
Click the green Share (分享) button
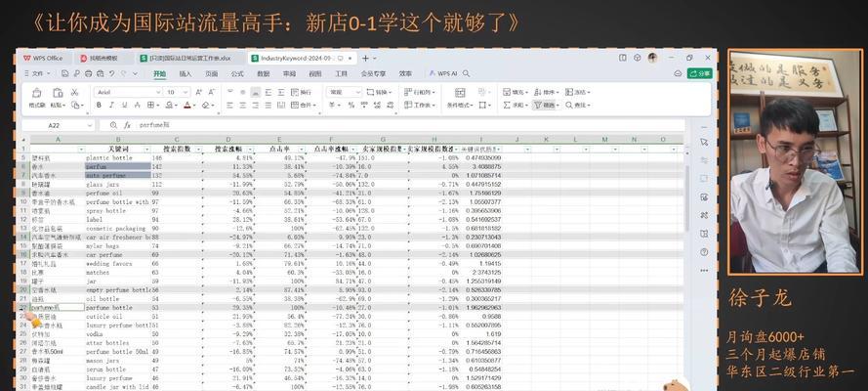click(700, 73)
